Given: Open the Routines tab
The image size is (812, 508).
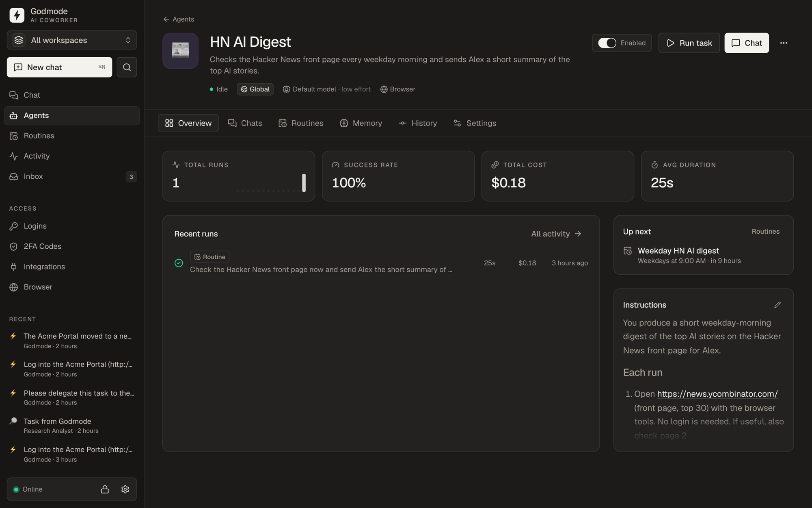Looking at the screenshot, I should pyautogui.click(x=301, y=123).
